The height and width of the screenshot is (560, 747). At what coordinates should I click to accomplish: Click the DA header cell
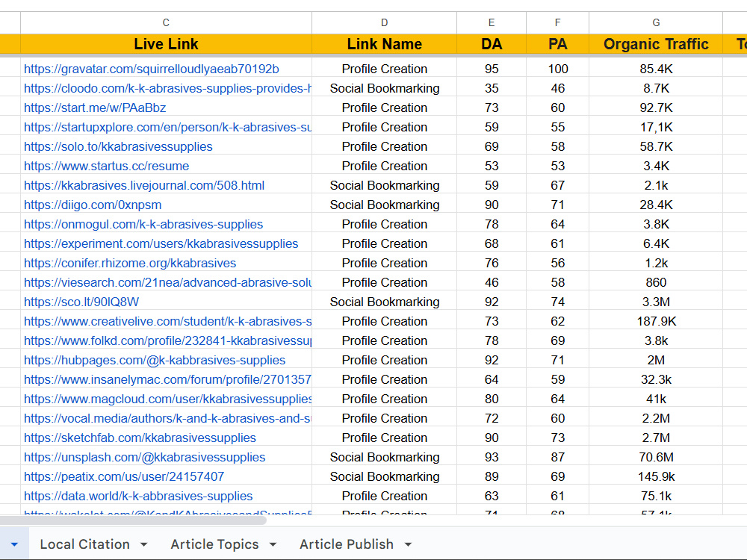click(492, 44)
